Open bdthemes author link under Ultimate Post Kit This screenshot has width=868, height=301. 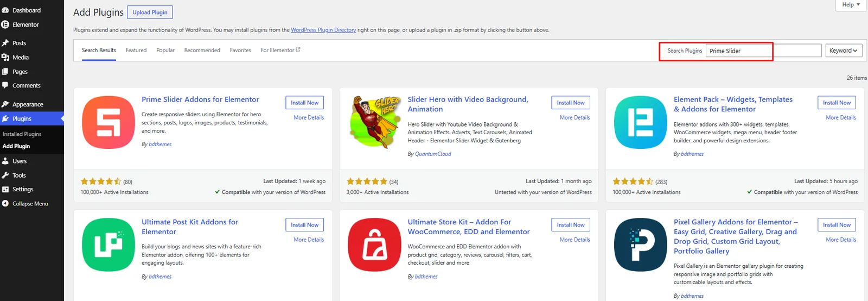tap(160, 277)
